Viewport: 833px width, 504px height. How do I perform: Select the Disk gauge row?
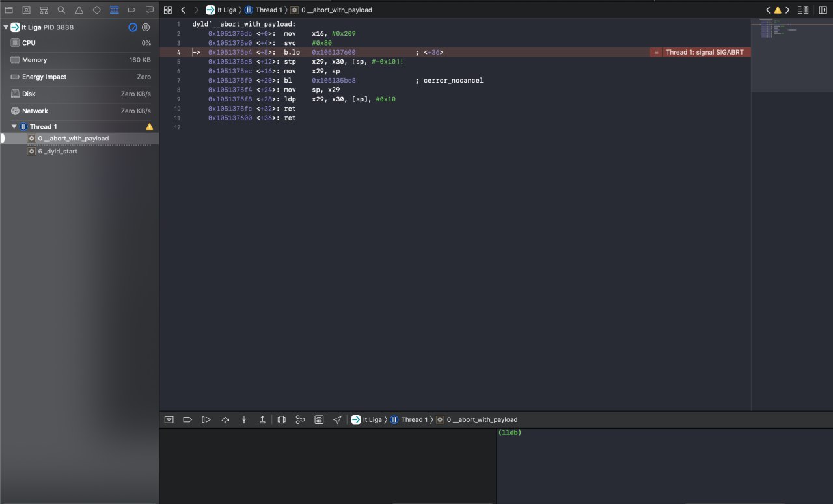[x=79, y=94]
